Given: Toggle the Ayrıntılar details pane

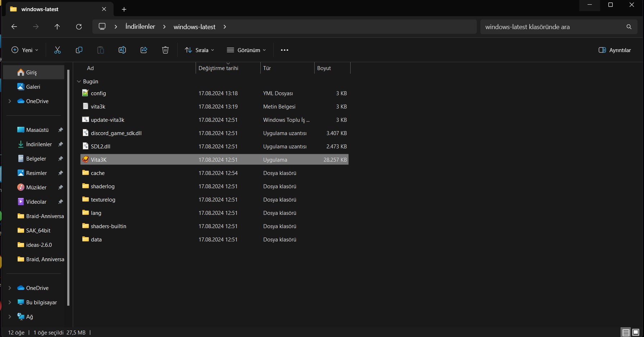Looking at the screenshot, I should (x=615, y=50).
